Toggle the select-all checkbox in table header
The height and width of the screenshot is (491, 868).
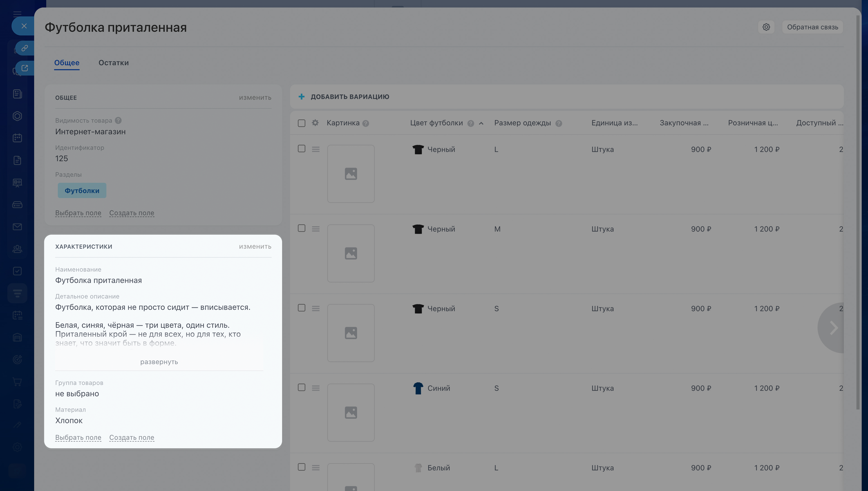click(x=301, y=123)
